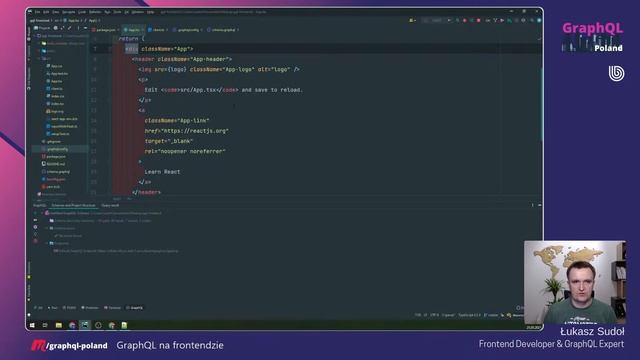Switch to the client.ts editor tab
The height and width of the screenshot is (360, 640).
tap(158, 30)
